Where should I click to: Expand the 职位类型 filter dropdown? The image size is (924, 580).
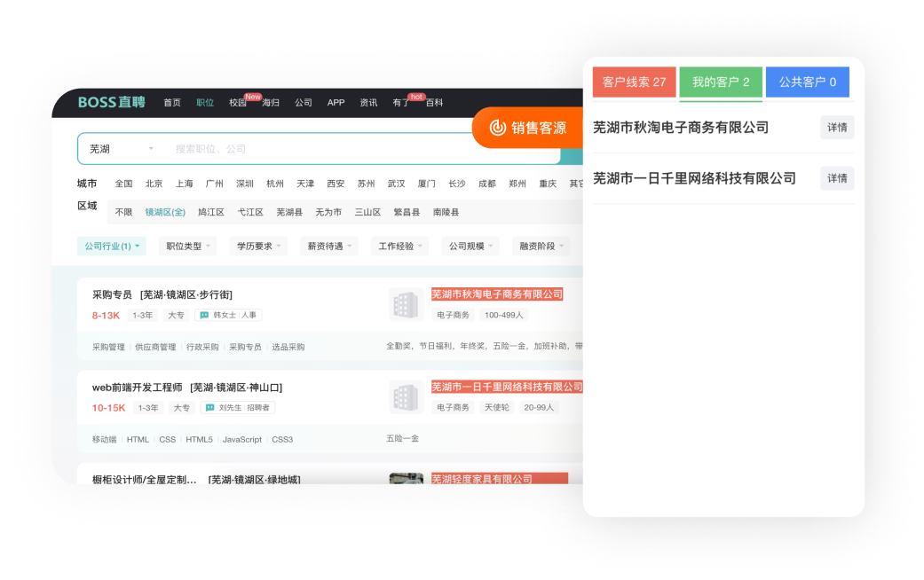point(188,247)
